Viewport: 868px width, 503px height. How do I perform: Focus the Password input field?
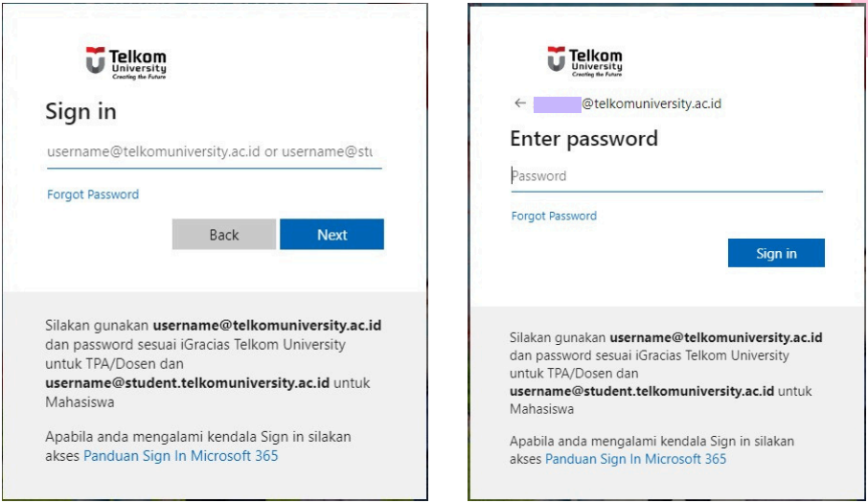click(665, 176)
